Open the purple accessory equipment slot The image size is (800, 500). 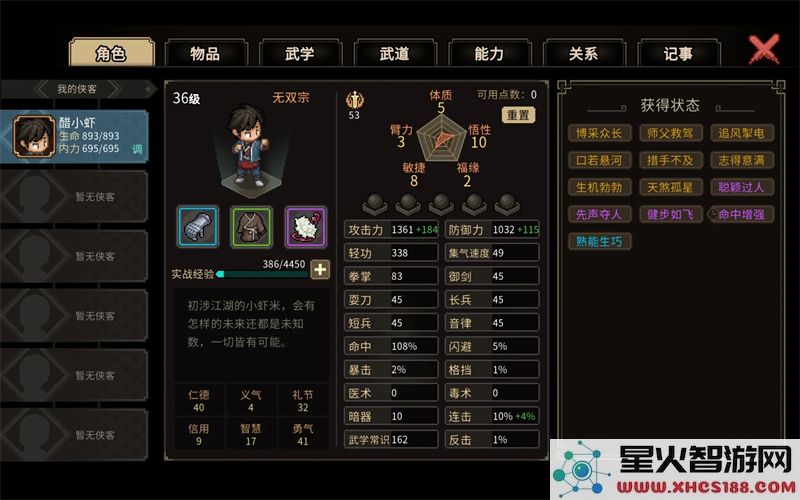click(x=305, y=227)
